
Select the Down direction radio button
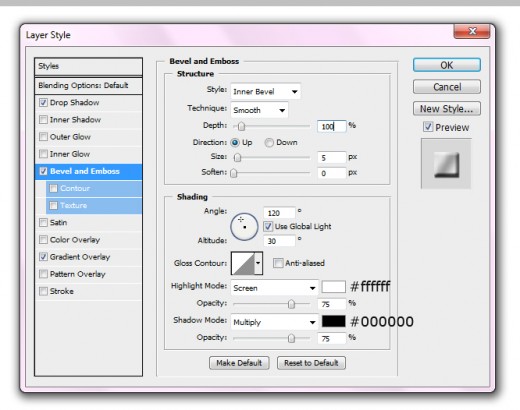click(269, 143)
